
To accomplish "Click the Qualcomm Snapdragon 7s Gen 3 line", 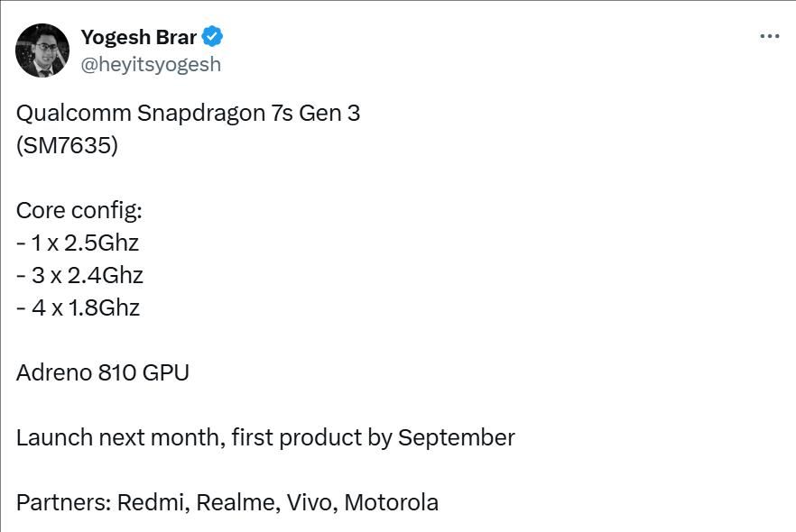I will (x=188, y=113).
